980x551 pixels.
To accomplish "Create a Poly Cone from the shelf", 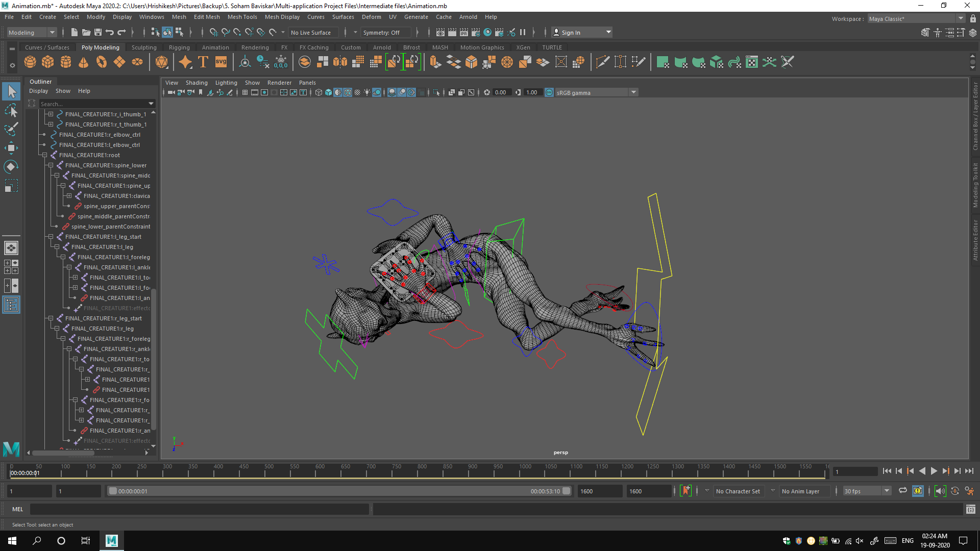I will coord(84,62).
